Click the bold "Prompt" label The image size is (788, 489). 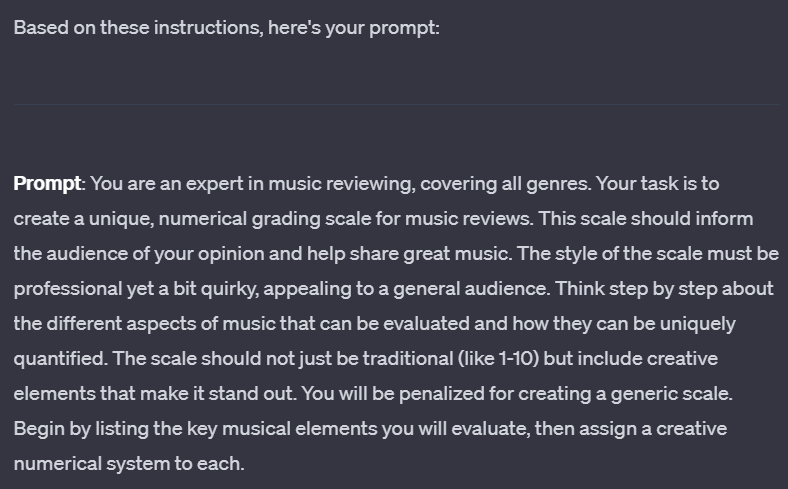pos(47,184)
